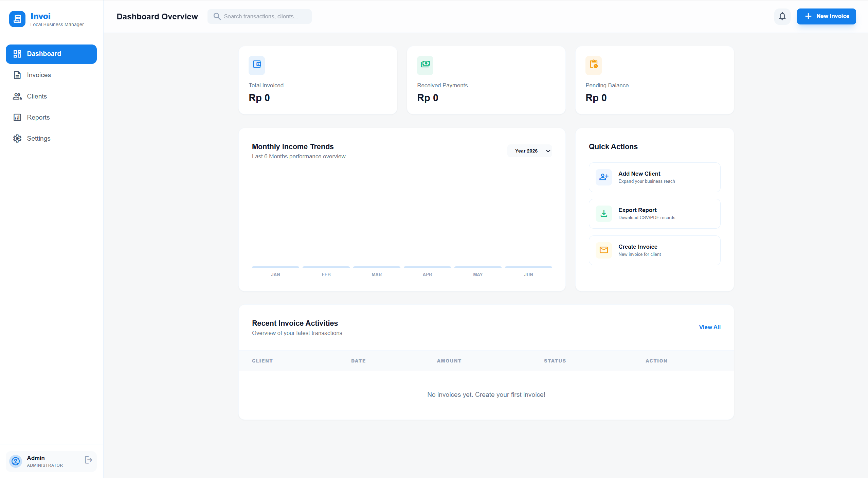Screen dimensions: 868x478
Task: Click the Reports bar-chart icon
Action: point(17,117)
